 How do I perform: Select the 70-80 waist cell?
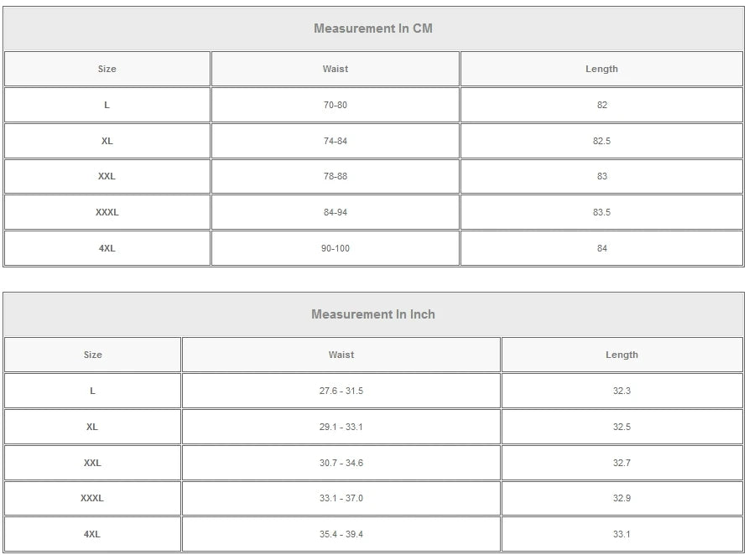click(335, 105)
